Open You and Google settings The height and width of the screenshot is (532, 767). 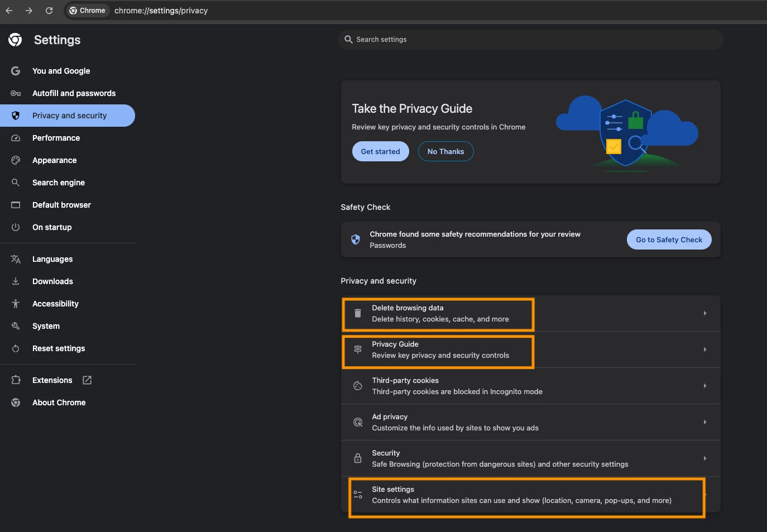click(68, 71)
